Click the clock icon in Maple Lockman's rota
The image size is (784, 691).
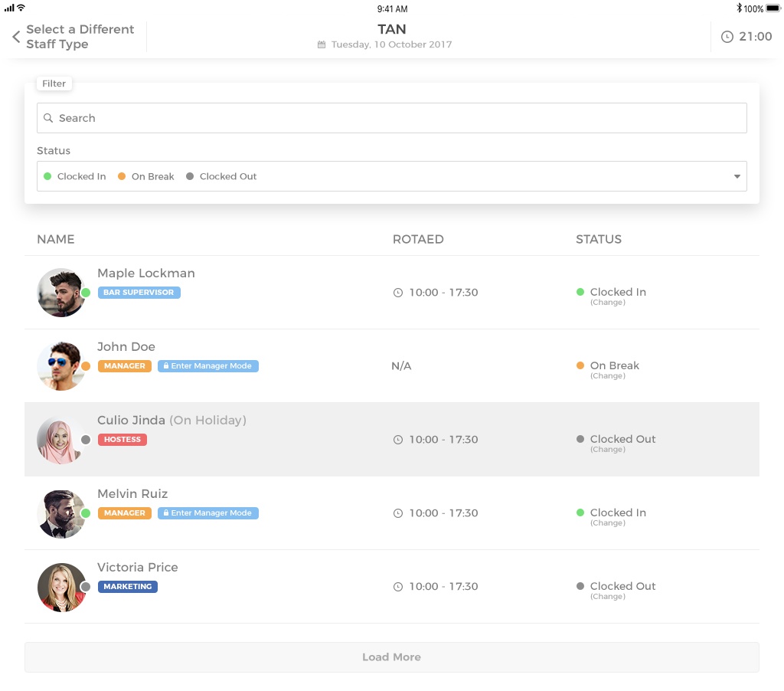tap(397, 293)
